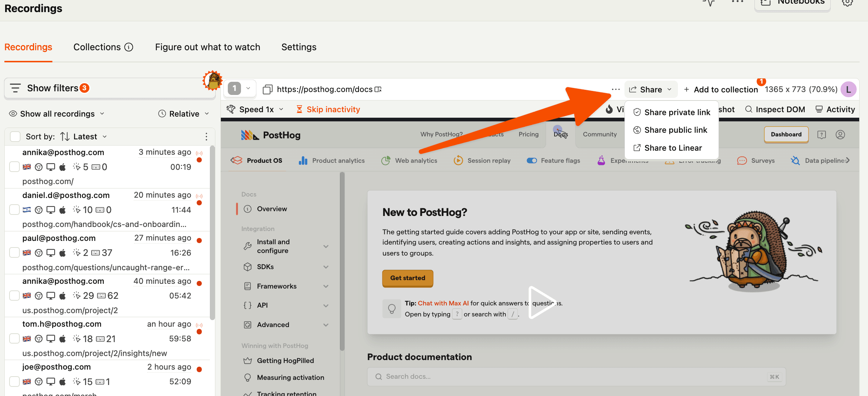Open the Activity panel

coord(835,109)
